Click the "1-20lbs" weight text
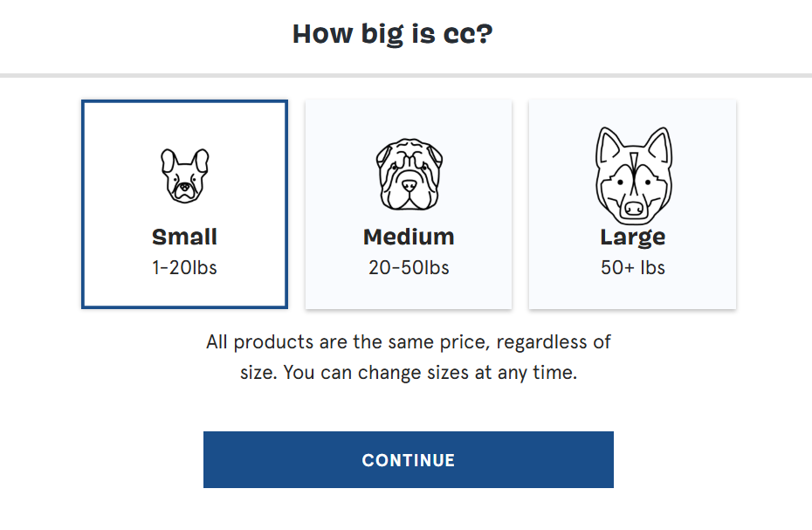The width and height of the screenshot is (812, 530). (x=184, y=268)
